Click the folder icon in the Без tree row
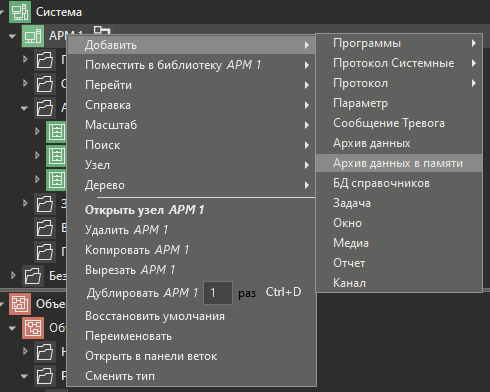 33,276
